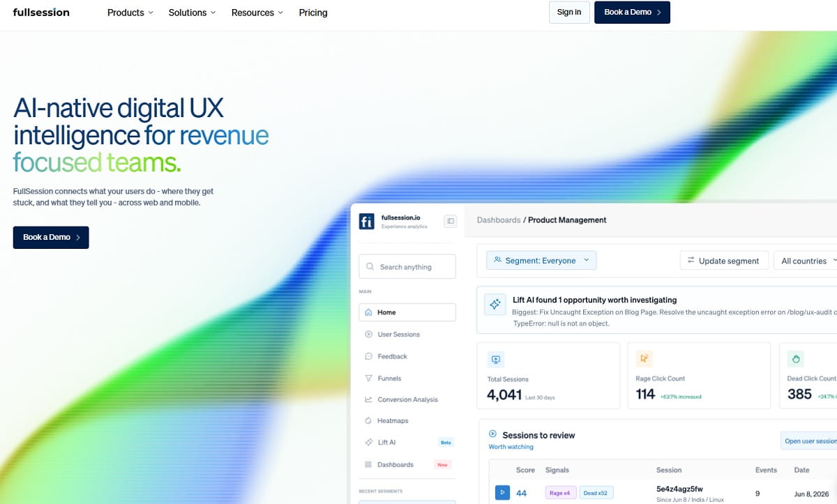Image resolution: width=837 pixels, height=504 pixels.
Task: Expand the Solutions menu
Action: 193,13
